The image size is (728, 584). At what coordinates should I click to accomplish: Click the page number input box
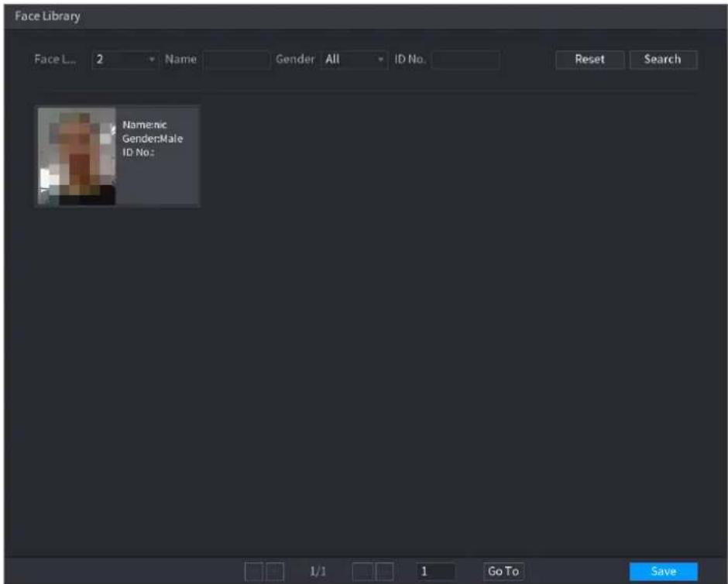pos(435,572)
